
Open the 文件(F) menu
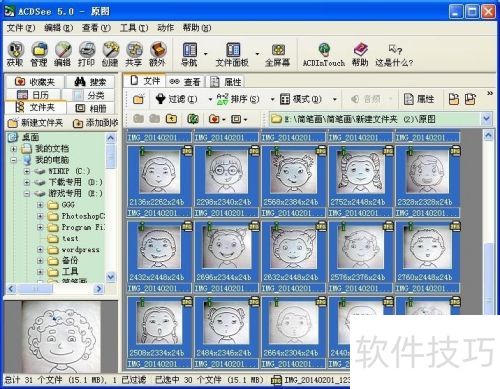point(21,28)
